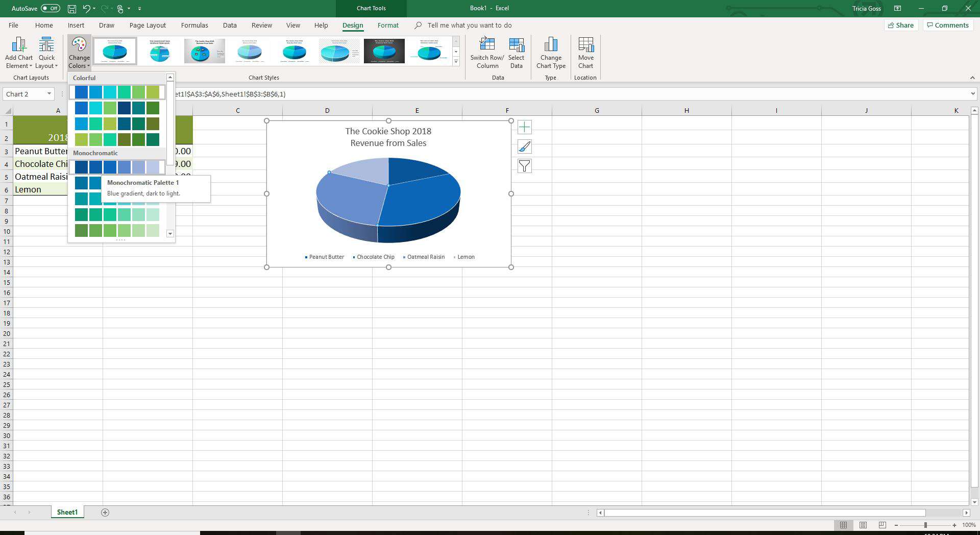Click the Tell me search magnifier
This screenshot has height=535, width=980.
coord(418,25)
